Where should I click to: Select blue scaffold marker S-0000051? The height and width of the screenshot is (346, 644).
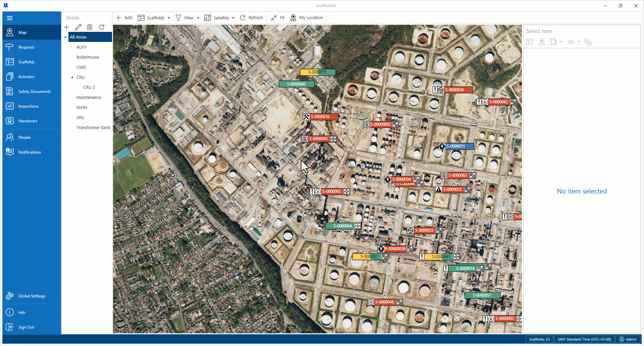(x=456, y=146)
